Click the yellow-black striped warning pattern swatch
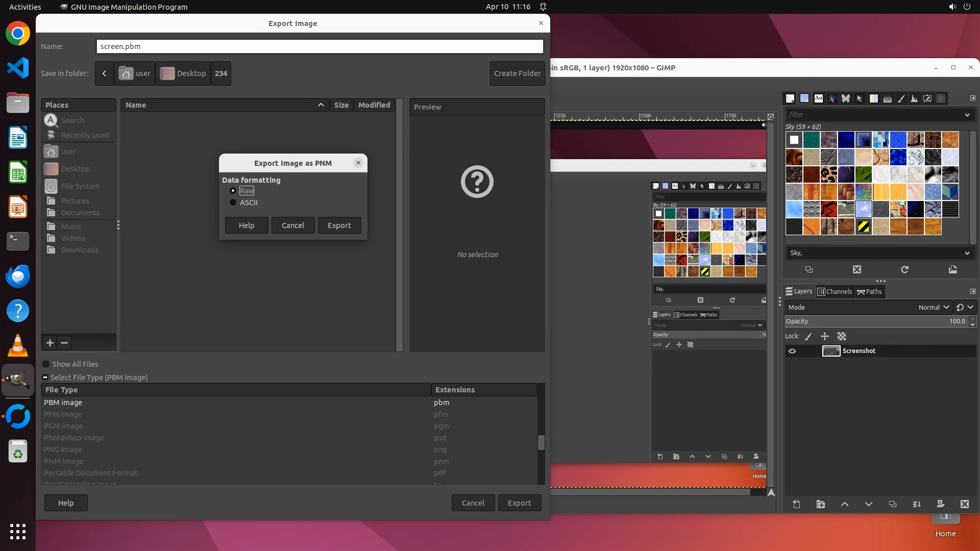 864,227
